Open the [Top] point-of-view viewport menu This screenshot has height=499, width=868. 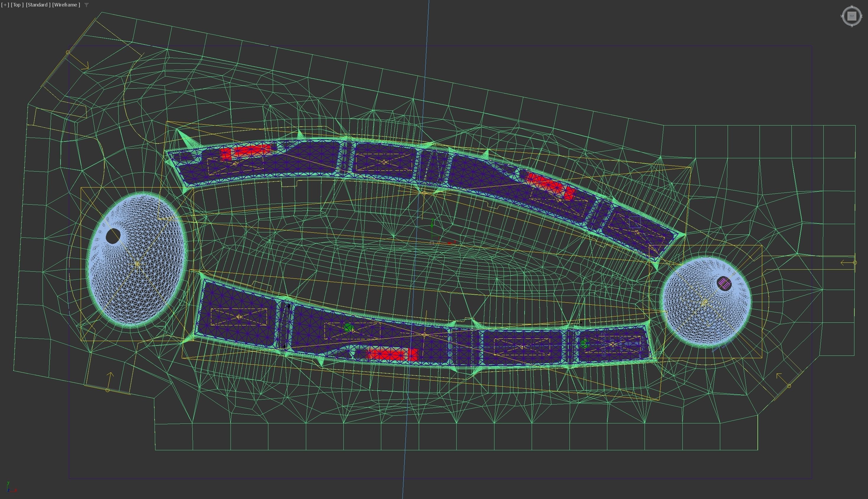(17, 5)
